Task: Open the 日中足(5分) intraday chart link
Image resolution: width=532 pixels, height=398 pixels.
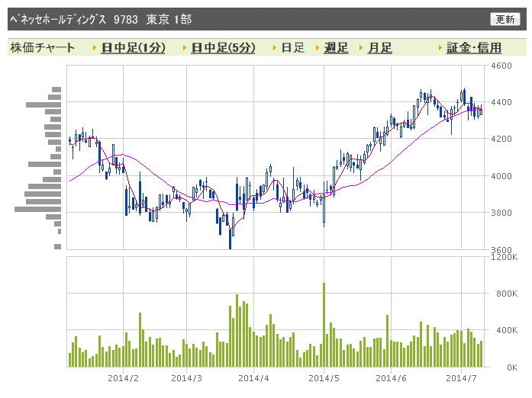Action: click(223, 47)
